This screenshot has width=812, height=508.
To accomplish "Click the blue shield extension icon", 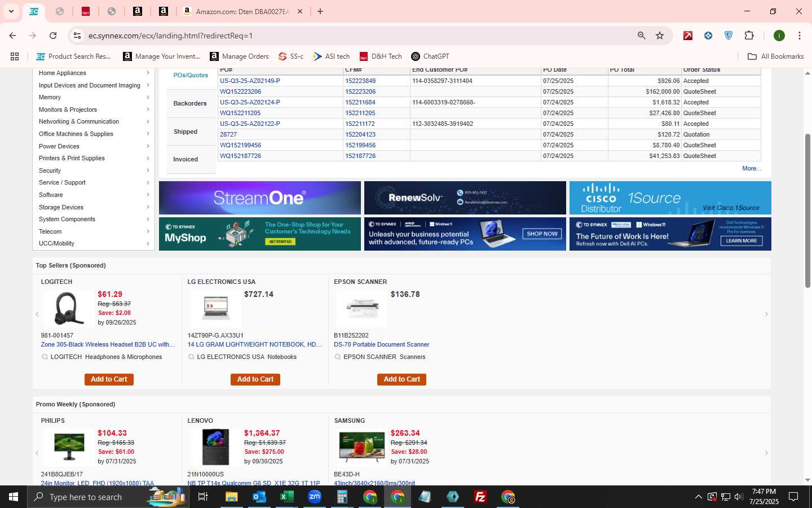I will click(729, 36).
